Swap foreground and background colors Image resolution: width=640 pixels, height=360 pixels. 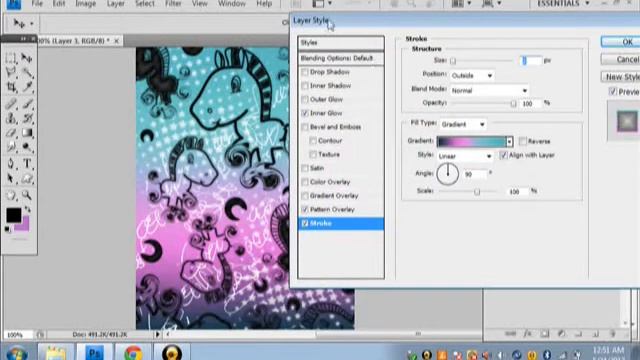tap(28, 209)
